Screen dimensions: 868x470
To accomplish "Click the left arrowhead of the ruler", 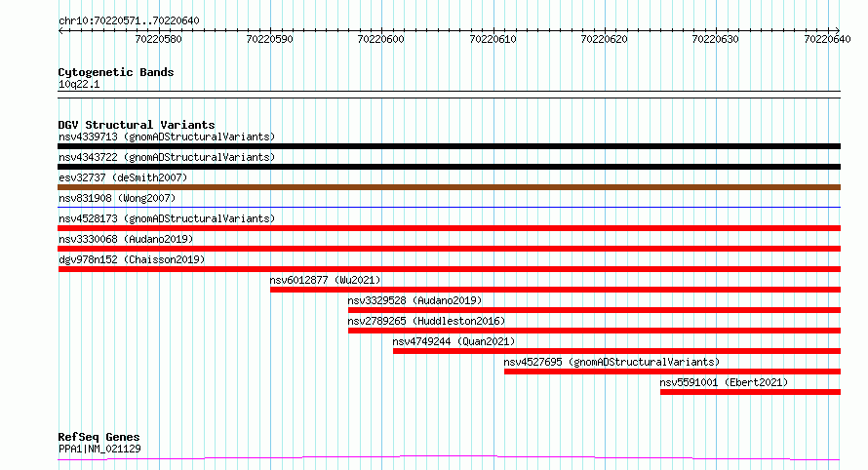I will (60, 31).
